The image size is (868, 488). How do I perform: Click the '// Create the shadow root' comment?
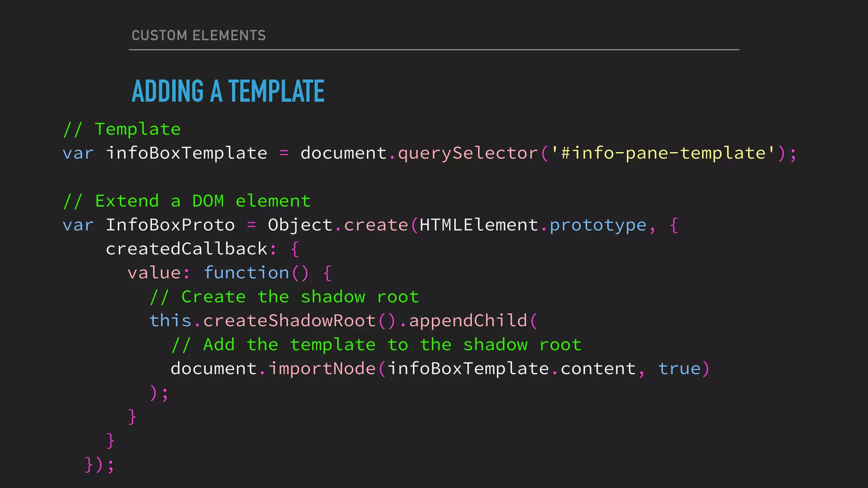284,297
